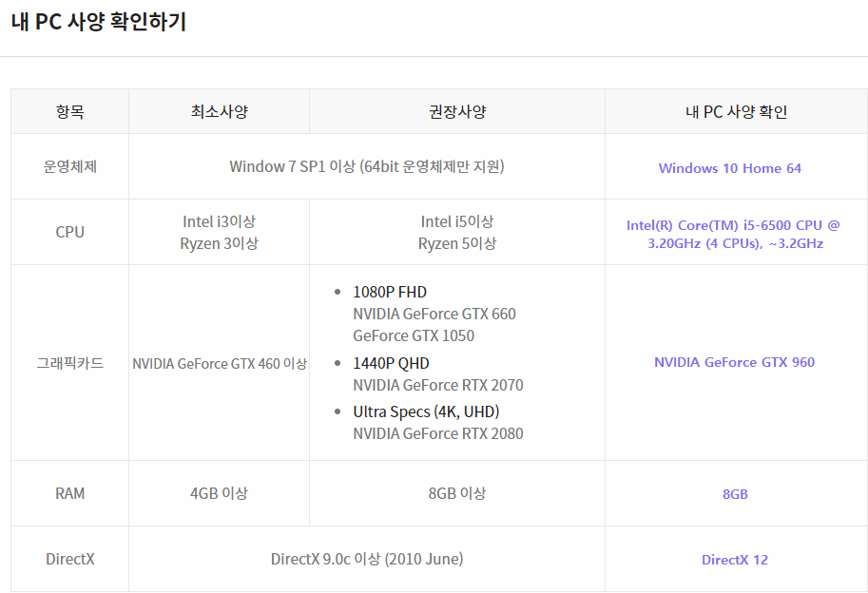Click the 1080P FHD bullet item
The height and width of the screenshot is (593, 868).
coord(389,292)
